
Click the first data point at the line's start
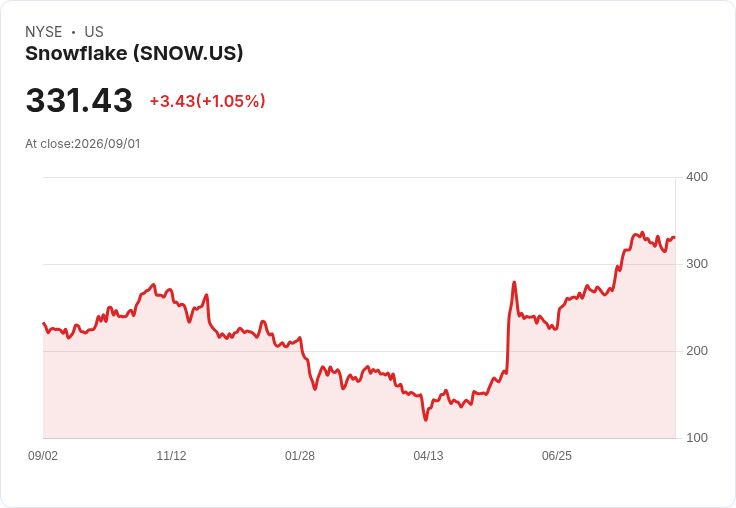[x=44, y=323]
